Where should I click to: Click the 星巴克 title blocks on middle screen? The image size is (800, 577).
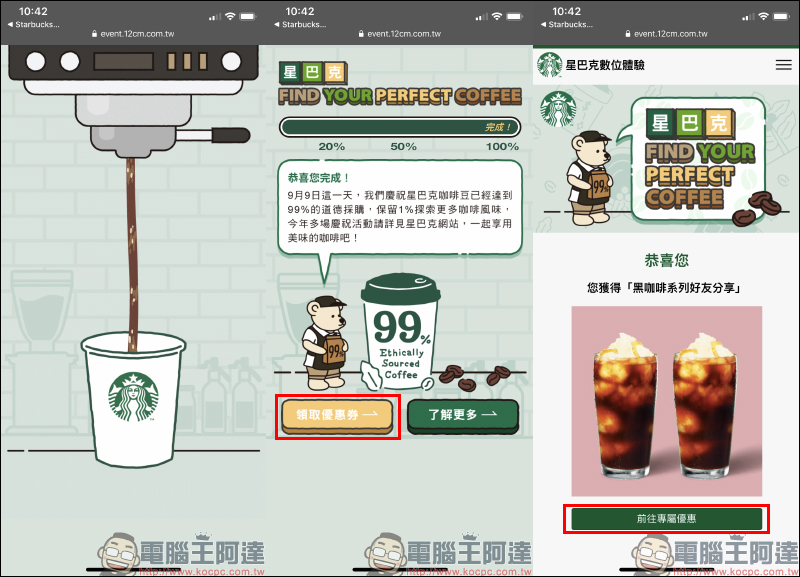[x=313, y=73]
